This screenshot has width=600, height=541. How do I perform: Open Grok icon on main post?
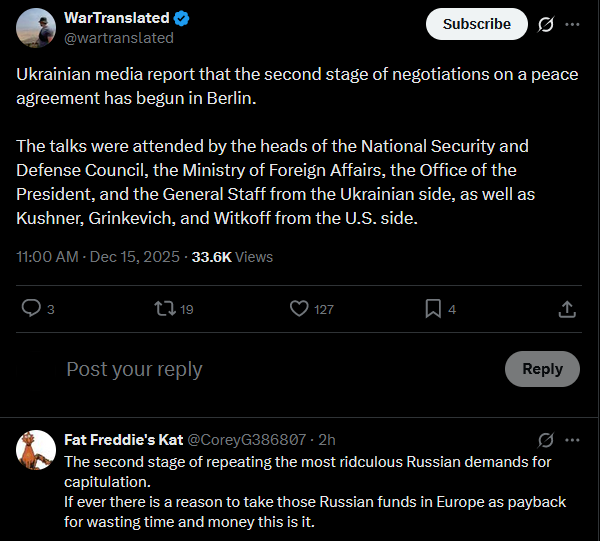[x=546, y=25]
